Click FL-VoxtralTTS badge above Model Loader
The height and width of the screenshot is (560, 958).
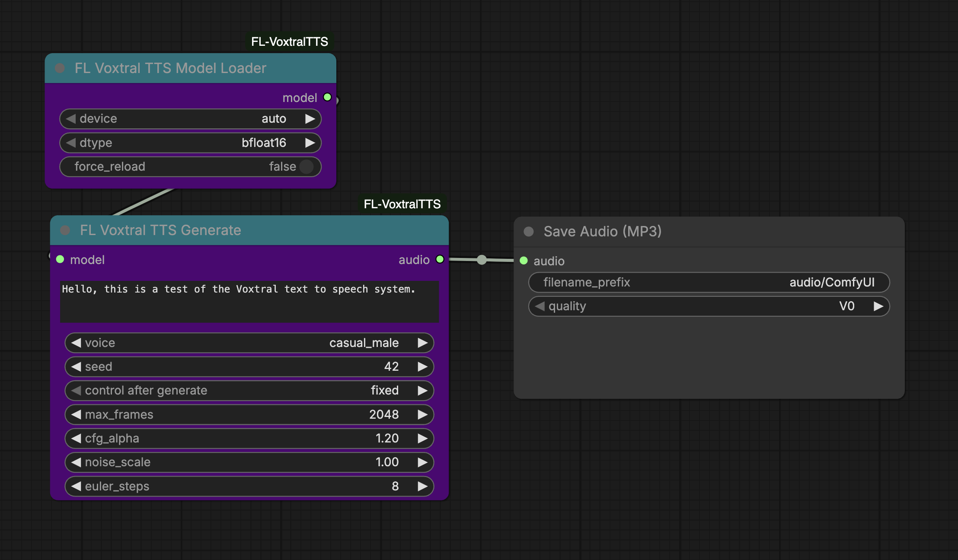point(290,42)
